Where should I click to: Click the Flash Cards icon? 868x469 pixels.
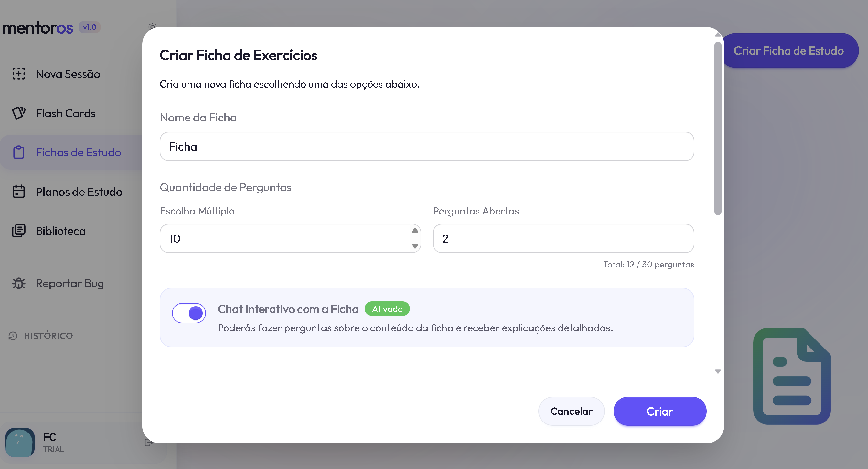click(19, 113)
